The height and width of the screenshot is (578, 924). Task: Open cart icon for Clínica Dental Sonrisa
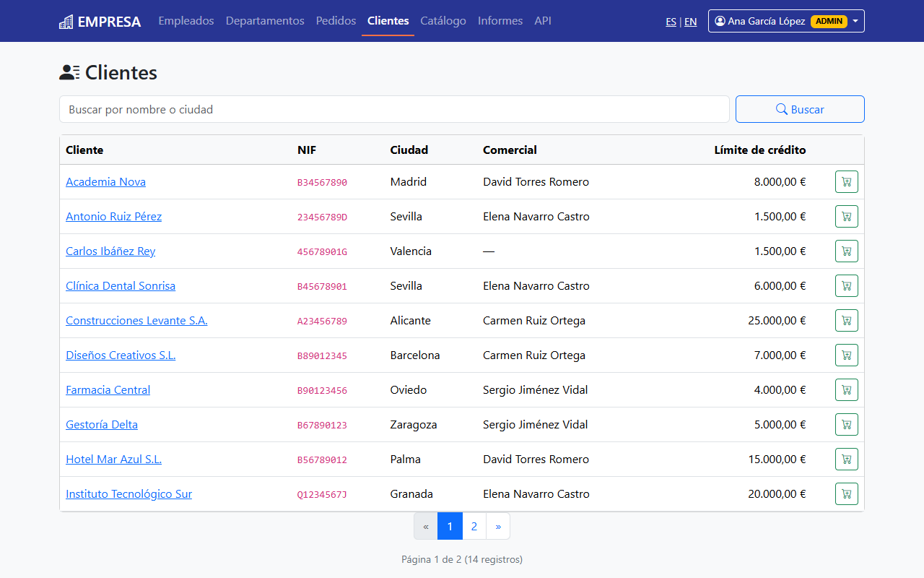[846, 286]
